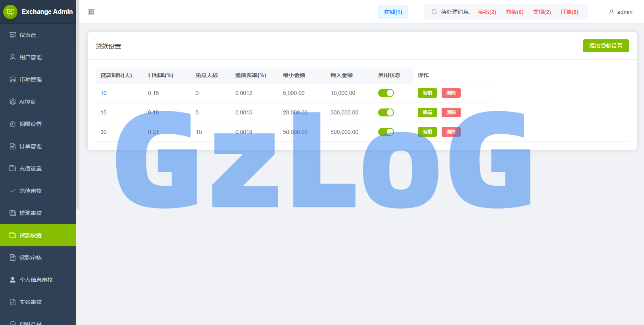Click the hamburger menu collapse icon
This screenshot has height=325, width=644.
click(x=91, y=12)
